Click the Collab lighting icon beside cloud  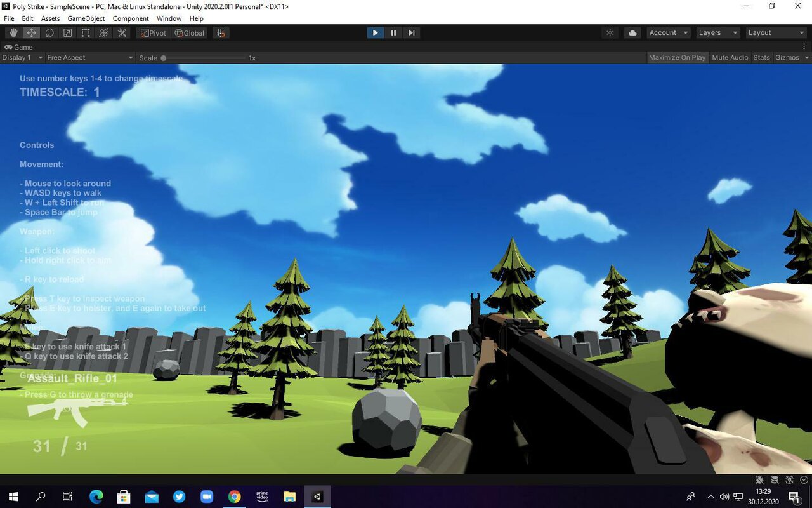pos(610,33)
